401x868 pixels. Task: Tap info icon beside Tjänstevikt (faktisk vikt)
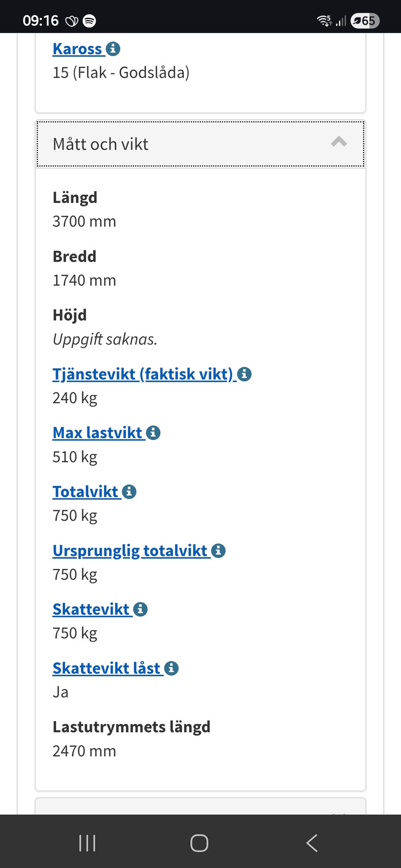(x=244, y=374)
